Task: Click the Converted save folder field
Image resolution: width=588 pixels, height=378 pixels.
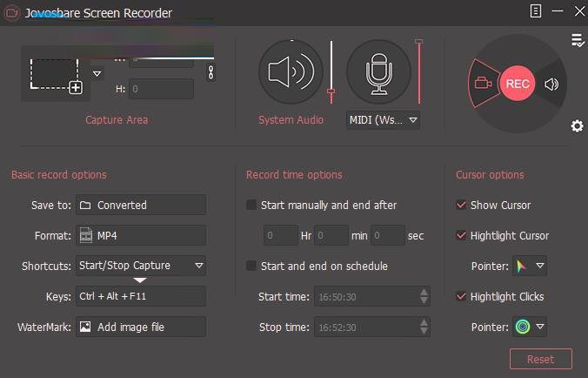Action: coord(141,205)
